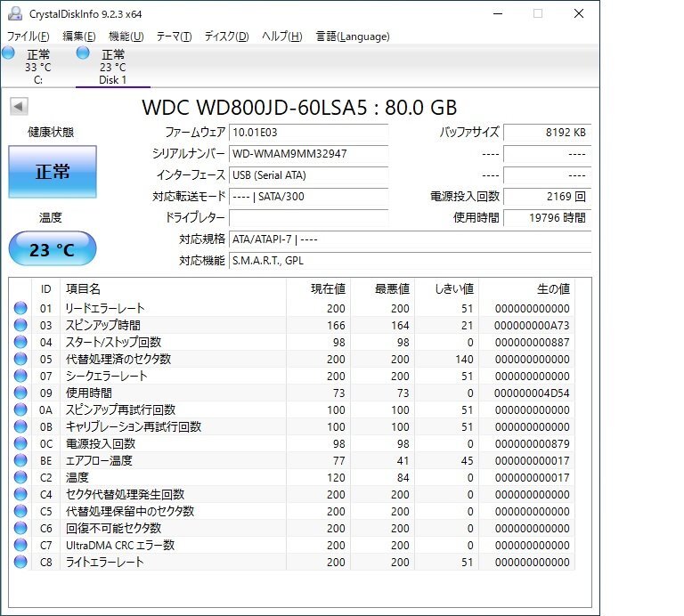Minimize the CrystalDiskInfo window
Viewport: 684px width, 616px height.
pos(498,13)
